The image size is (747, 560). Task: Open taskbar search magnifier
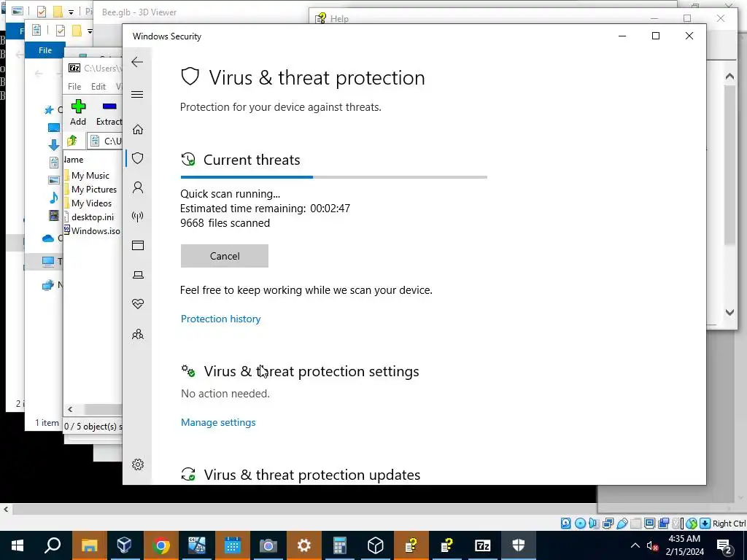click(53, 545)
